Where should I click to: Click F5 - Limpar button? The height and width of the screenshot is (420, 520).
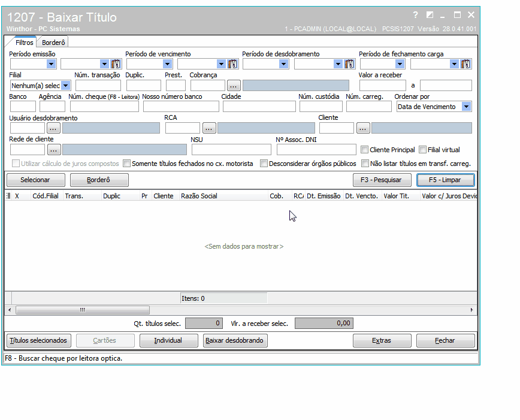pyautogui.click(x=445, y=180)
